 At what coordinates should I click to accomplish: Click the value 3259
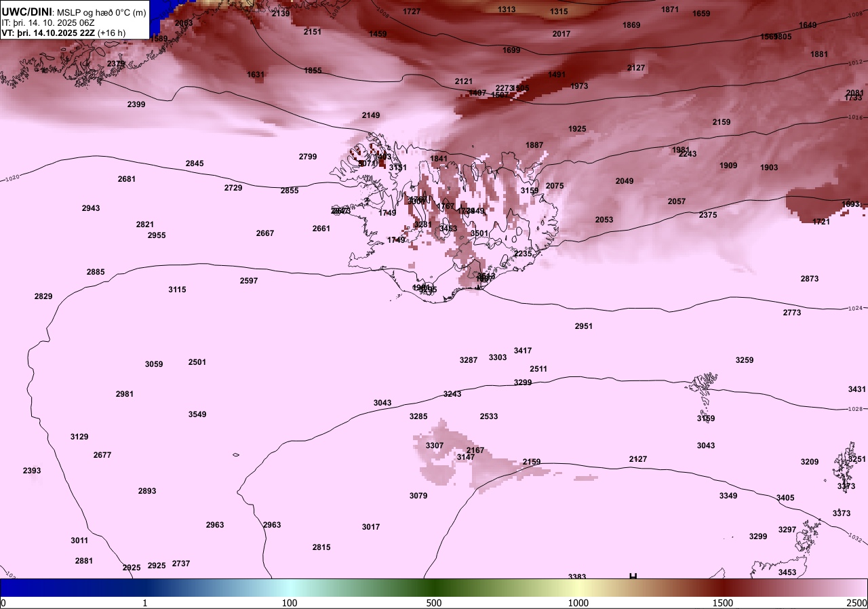[745, 360]
